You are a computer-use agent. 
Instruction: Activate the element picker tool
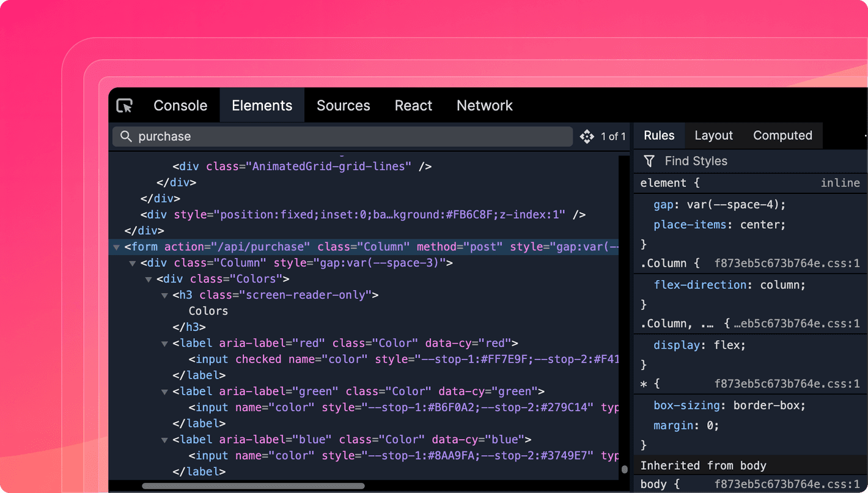point(125,106)
